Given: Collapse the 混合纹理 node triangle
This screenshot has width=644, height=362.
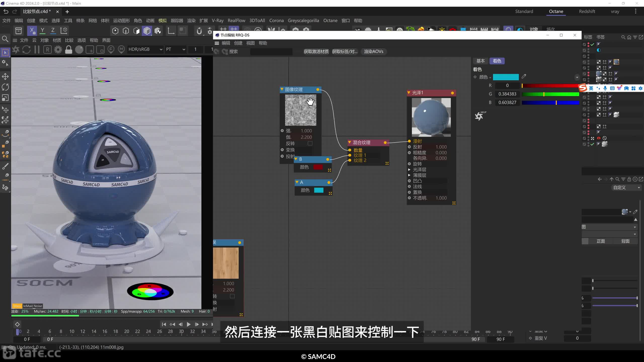Looking at the screenshot, I should pyautogui.click(x=350, y=142).
